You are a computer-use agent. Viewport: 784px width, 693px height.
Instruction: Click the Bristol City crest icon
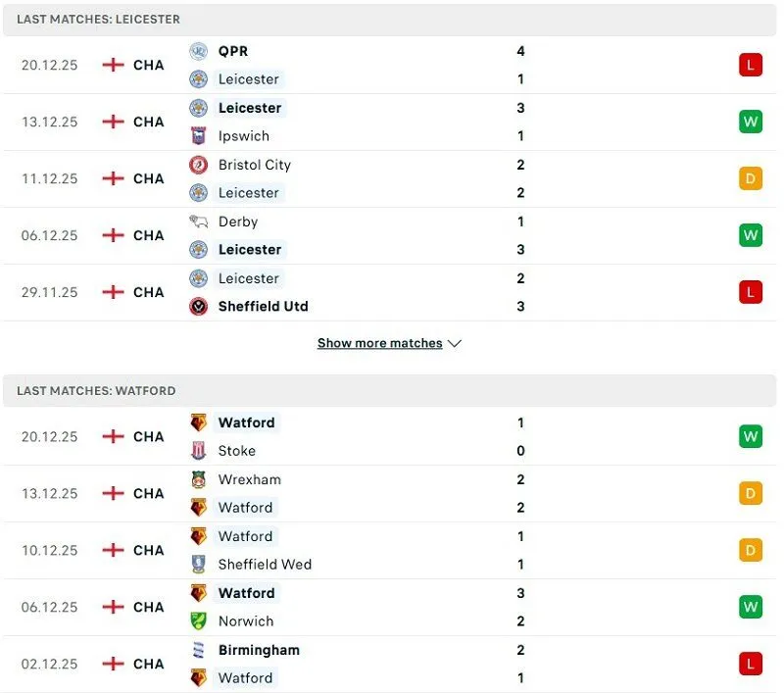199,165
